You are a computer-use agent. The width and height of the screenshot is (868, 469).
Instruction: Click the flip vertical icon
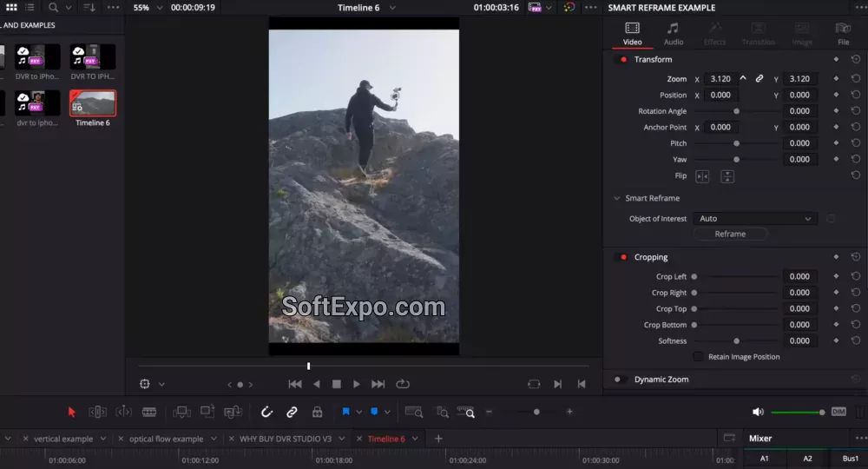(727, 176)
